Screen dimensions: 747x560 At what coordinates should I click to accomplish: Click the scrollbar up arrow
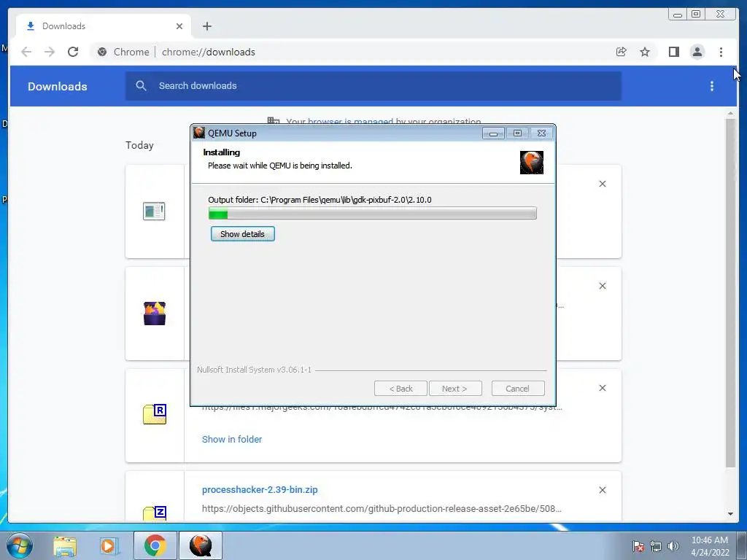coord(730,113)
